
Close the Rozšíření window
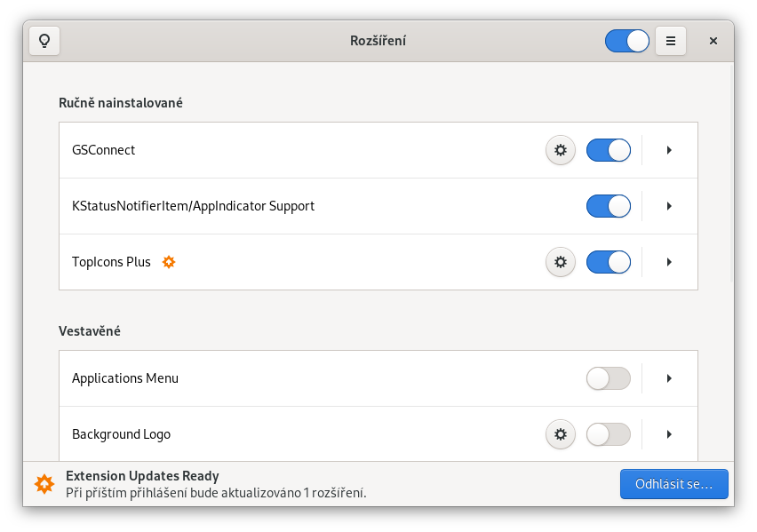[713, 41]
